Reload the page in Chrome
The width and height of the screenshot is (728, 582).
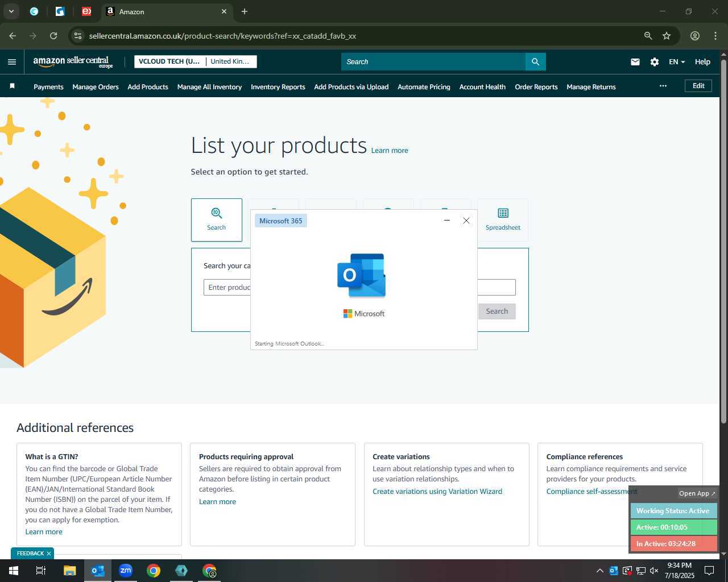53,36
